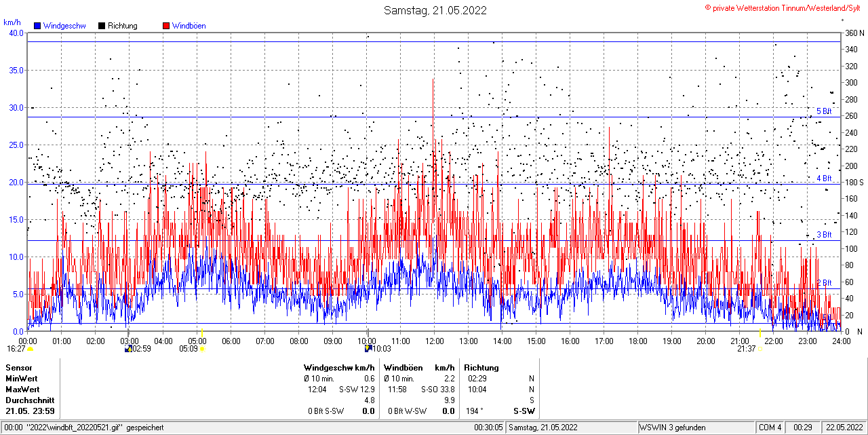The image size is (868, 435).
Task: Click the Windgeschw km/h column header
Action: 339,368
